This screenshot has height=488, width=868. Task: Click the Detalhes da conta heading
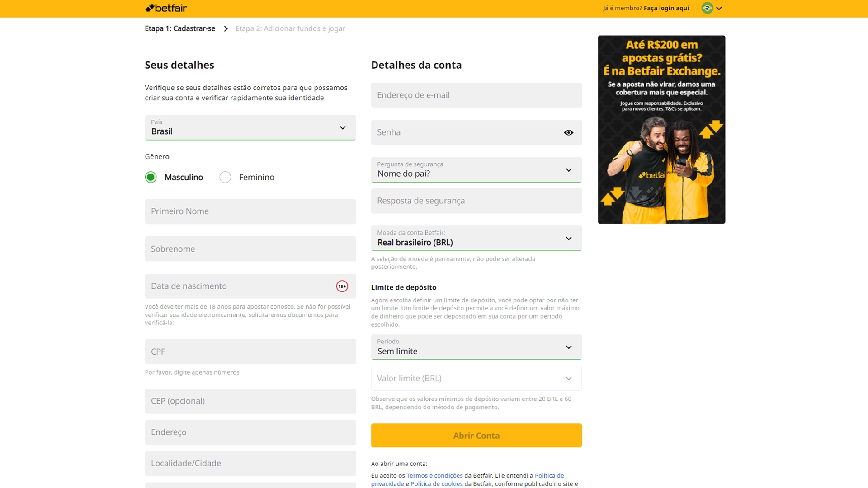tap(416, 65)
